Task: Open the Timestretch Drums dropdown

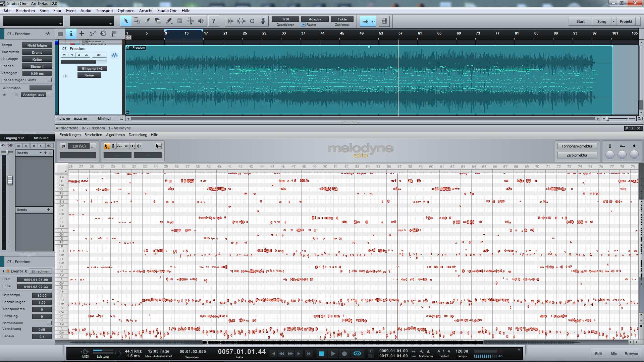Action: coord(37,52)
